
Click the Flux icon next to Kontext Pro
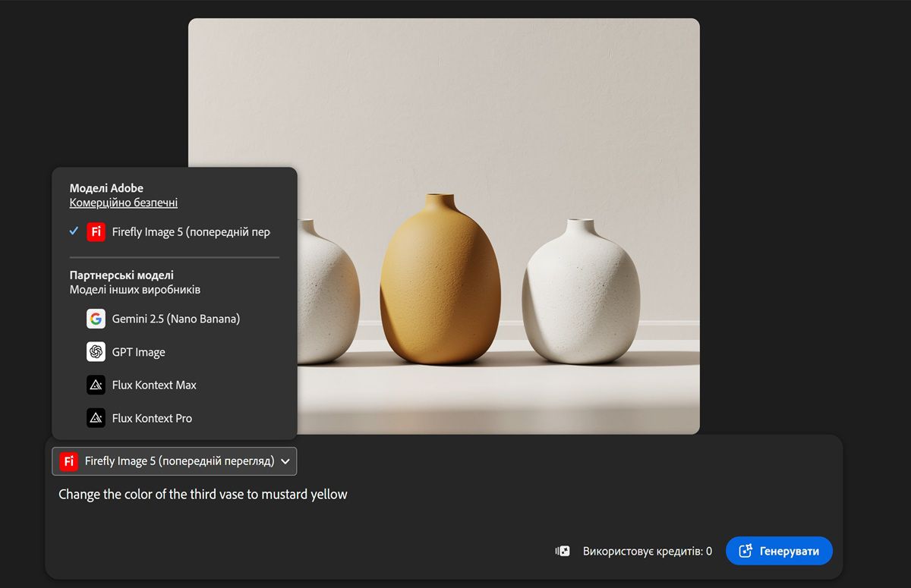click(x=96, y=418)
